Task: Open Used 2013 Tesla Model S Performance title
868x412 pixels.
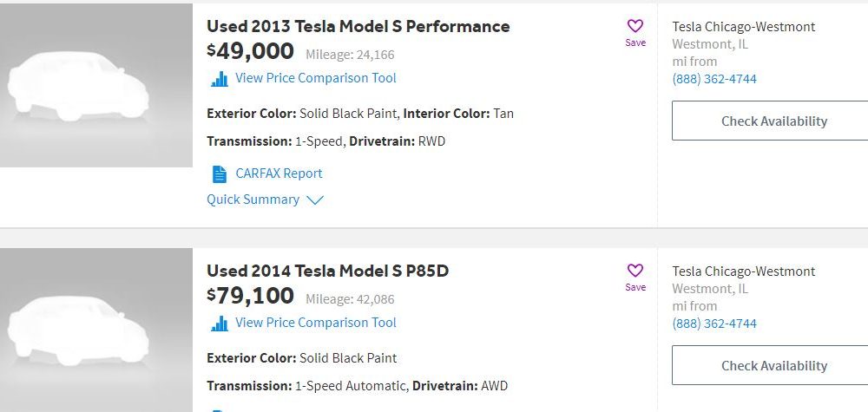Action: coord(358,26)
